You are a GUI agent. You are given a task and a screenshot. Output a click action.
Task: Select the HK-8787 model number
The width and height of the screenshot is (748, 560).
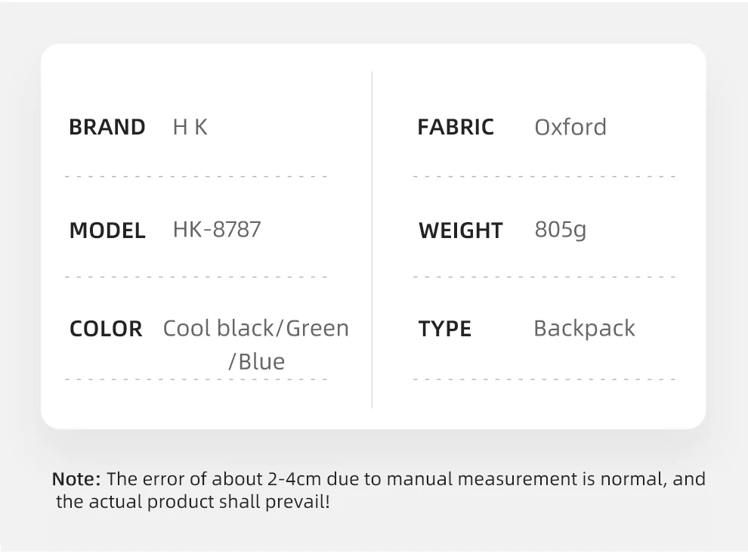coord(217,229)
